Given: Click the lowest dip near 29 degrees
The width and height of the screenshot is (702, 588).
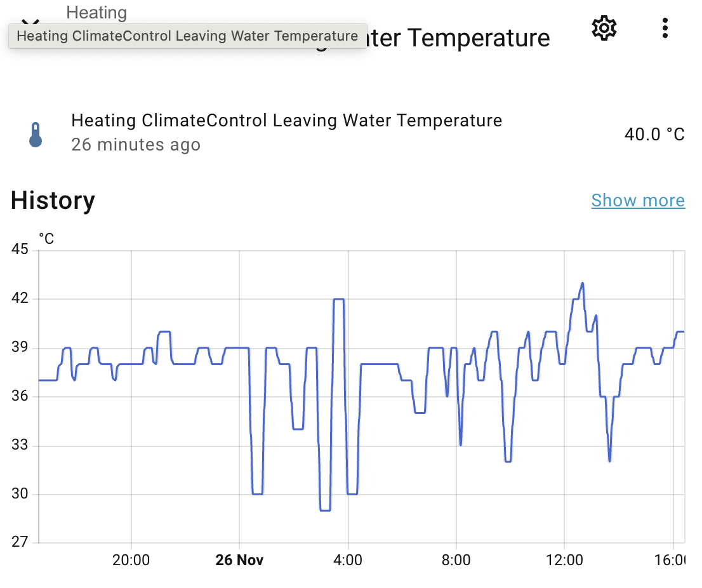Looking at the screenshot, I should click(x=325, y=509).
